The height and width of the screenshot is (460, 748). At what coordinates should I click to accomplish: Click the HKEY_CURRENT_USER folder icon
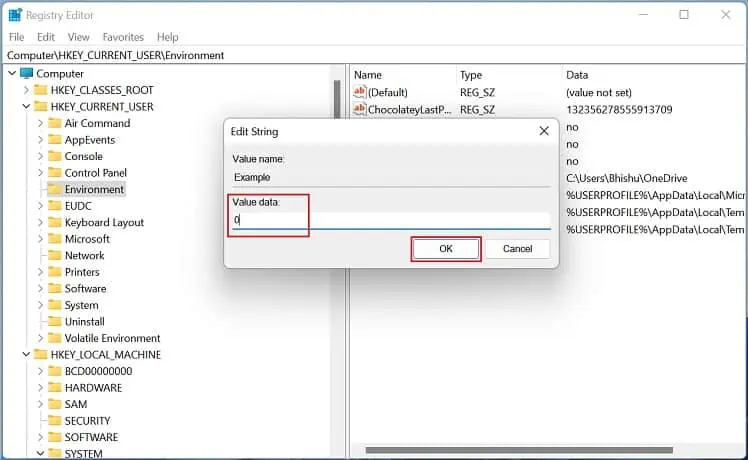[41, 106]
